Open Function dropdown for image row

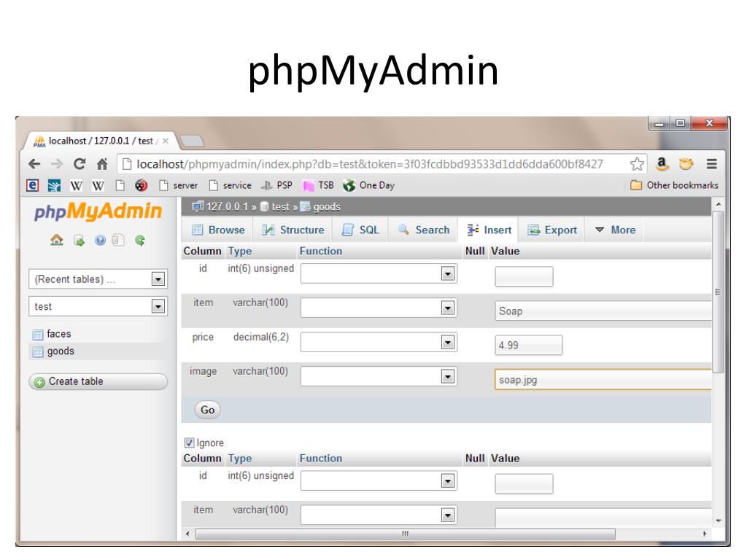point(379,377)
